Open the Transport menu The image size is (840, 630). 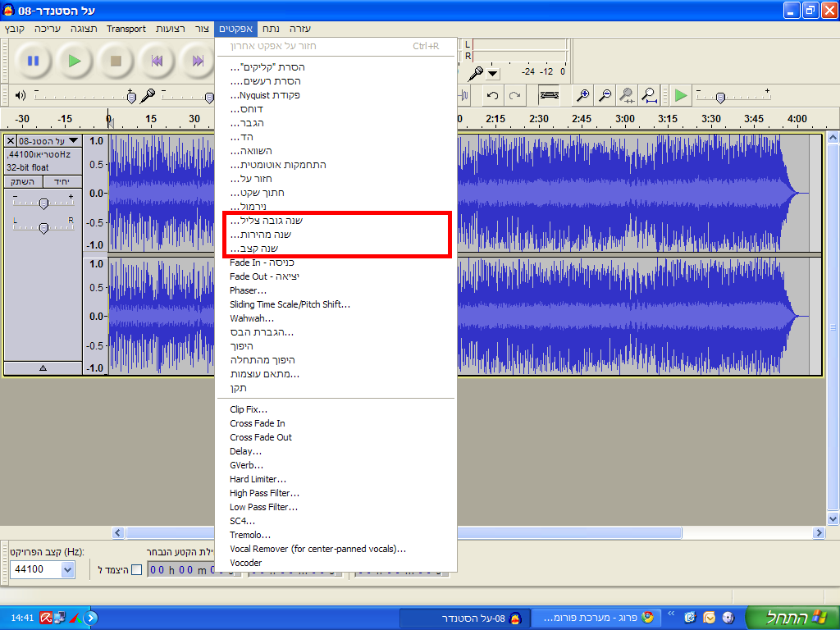click(x=126, y=29)
